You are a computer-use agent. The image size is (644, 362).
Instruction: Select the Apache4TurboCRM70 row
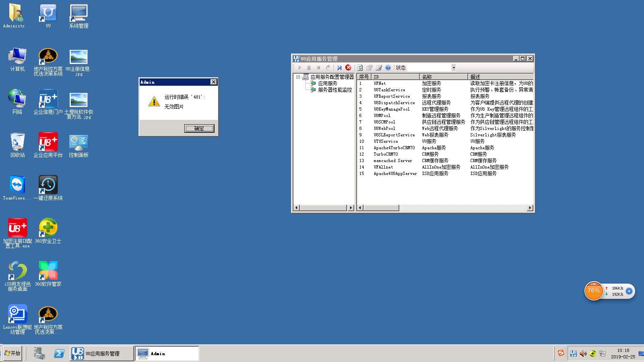446,148
